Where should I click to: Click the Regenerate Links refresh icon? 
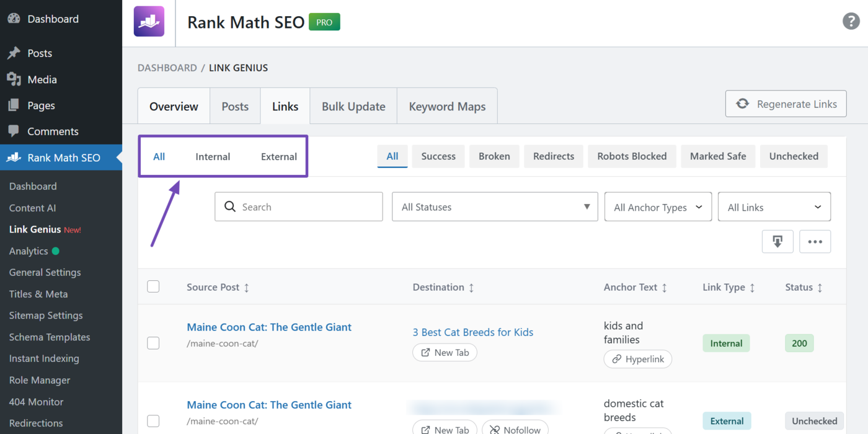tap(742, 104)
